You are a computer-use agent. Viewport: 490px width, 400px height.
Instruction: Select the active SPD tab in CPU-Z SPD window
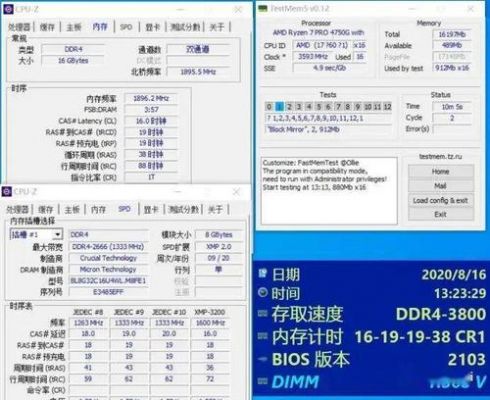(x=124, y=209)
